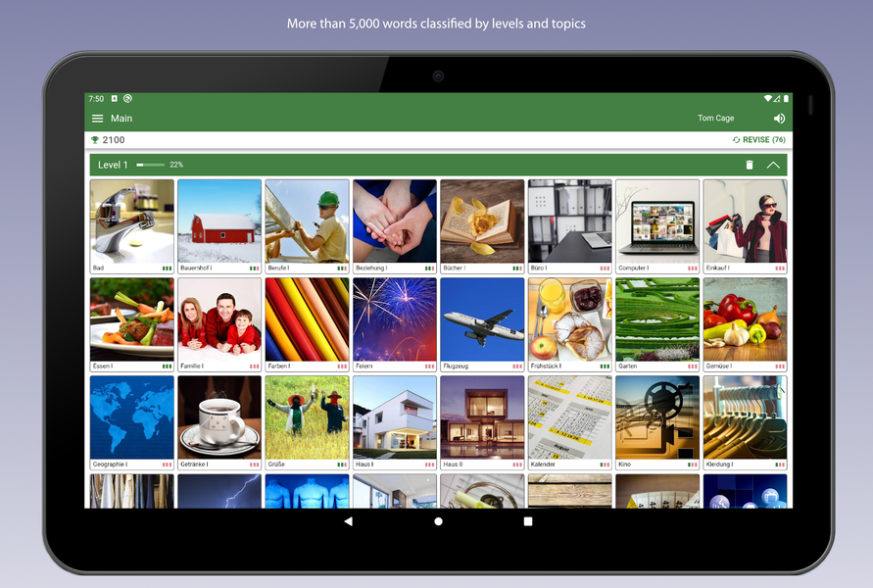Toggle the sound speaker icon

tap(779, 119)
